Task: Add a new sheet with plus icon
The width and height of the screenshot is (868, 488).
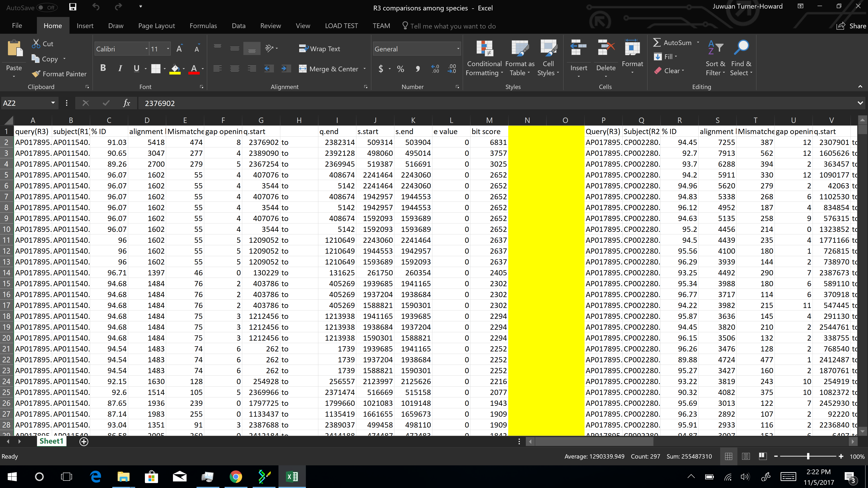Action: tap(84, 442)
